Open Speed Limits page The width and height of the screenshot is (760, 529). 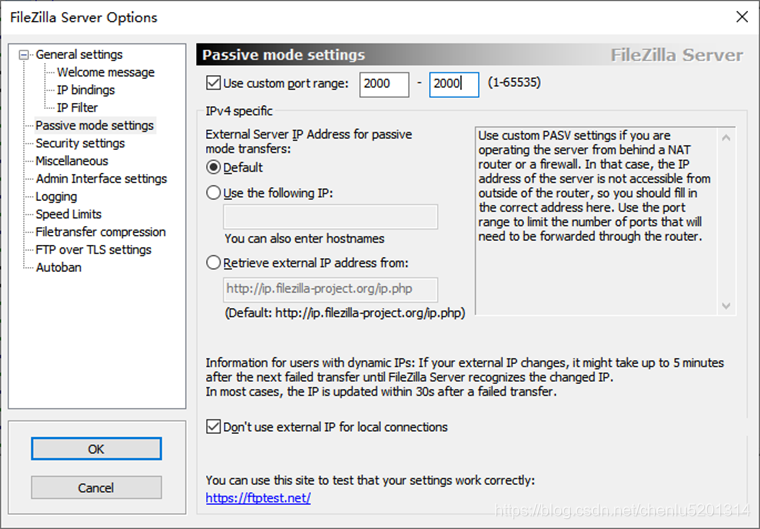tap(68, 214)
